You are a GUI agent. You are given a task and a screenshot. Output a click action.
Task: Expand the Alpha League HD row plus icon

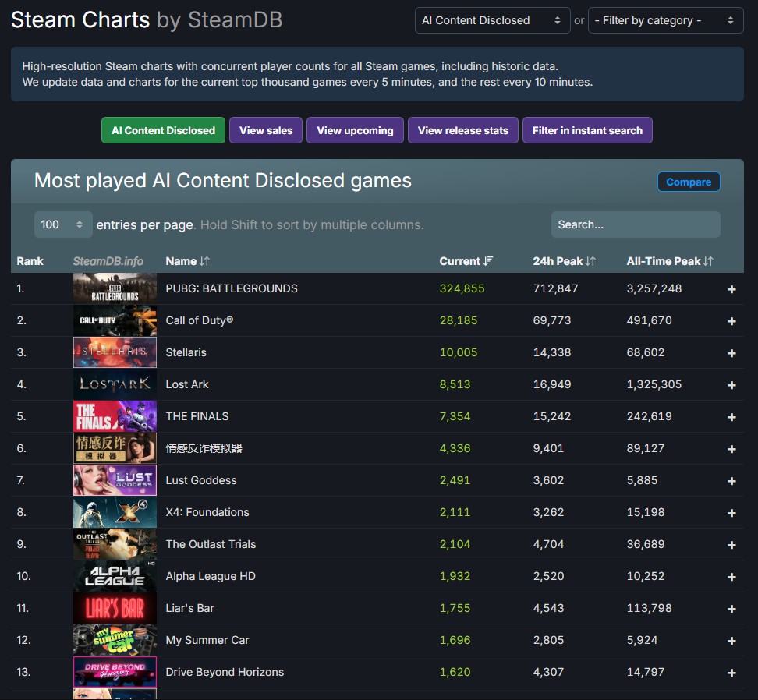pos(731,577)
